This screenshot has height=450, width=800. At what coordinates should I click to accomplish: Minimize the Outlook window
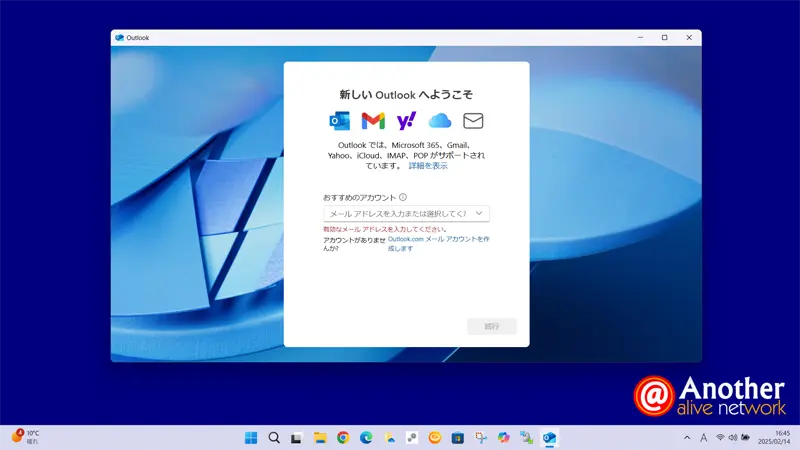640,37
